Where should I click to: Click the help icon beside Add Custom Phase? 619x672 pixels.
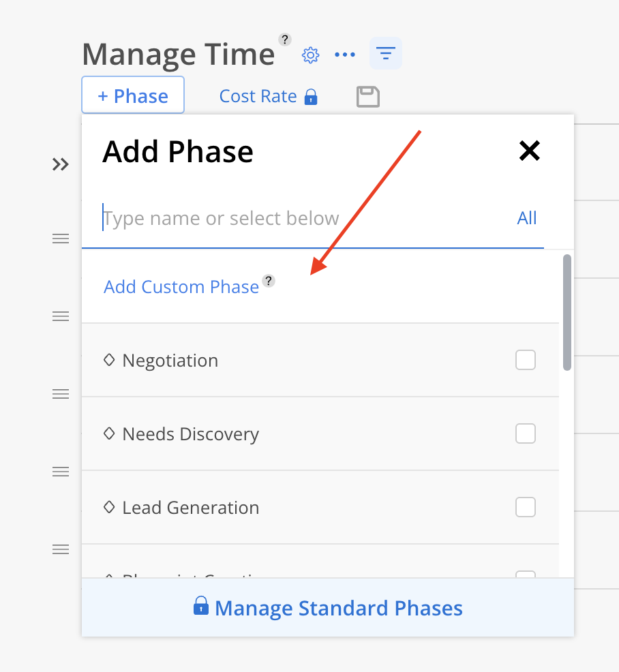[269, 281]
